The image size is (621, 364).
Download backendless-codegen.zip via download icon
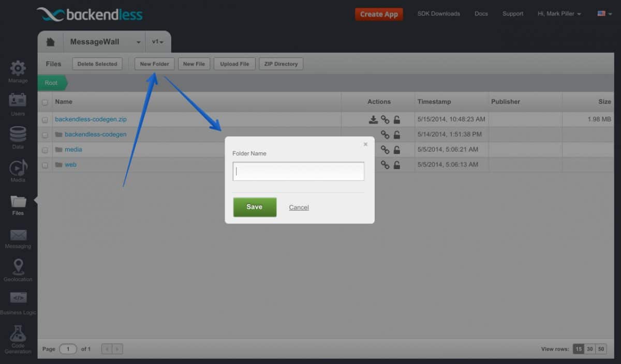pos(373,119)
